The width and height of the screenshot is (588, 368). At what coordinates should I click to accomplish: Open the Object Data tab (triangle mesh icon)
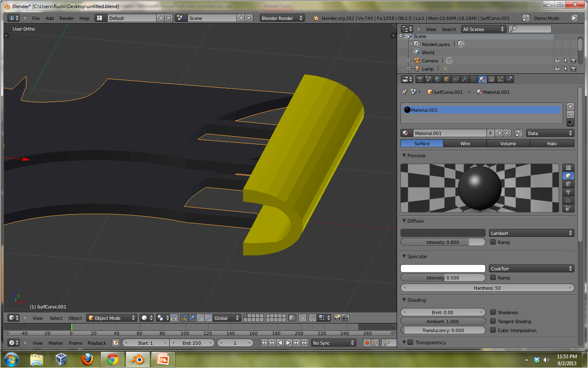pyautogui.click(x=473, y=79)
